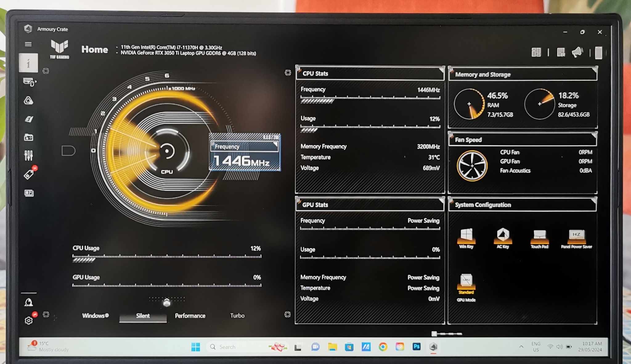Expand the CPU Stats panel corner arrow
This screenshot has height=364, width=631.
click(441, 70)
